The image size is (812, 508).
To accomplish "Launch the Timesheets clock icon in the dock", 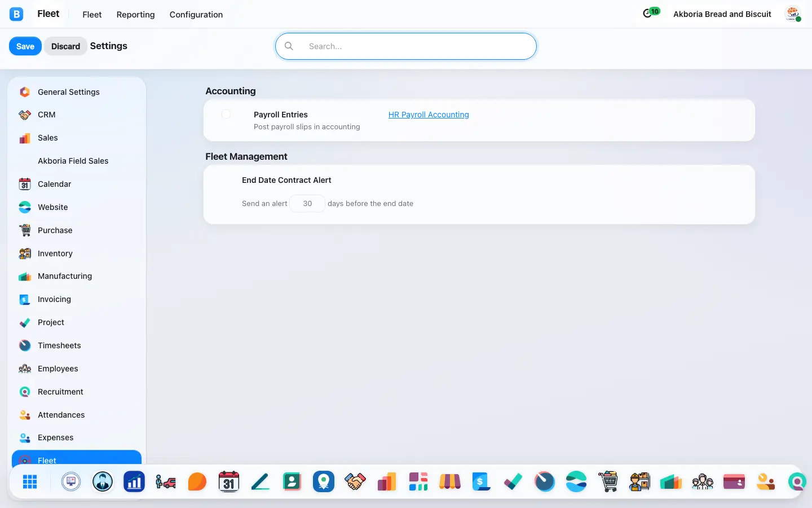I will (545, 481).
